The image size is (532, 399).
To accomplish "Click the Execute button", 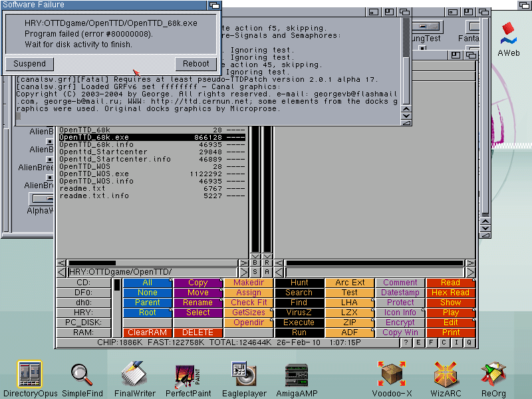I will [x=299, y=323].
